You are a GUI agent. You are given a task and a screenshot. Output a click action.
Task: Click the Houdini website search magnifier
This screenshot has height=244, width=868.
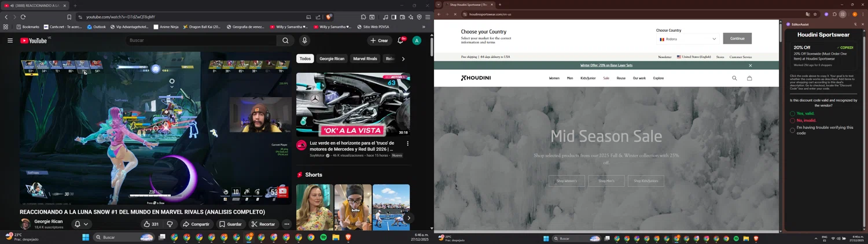[x=734, y=78]
